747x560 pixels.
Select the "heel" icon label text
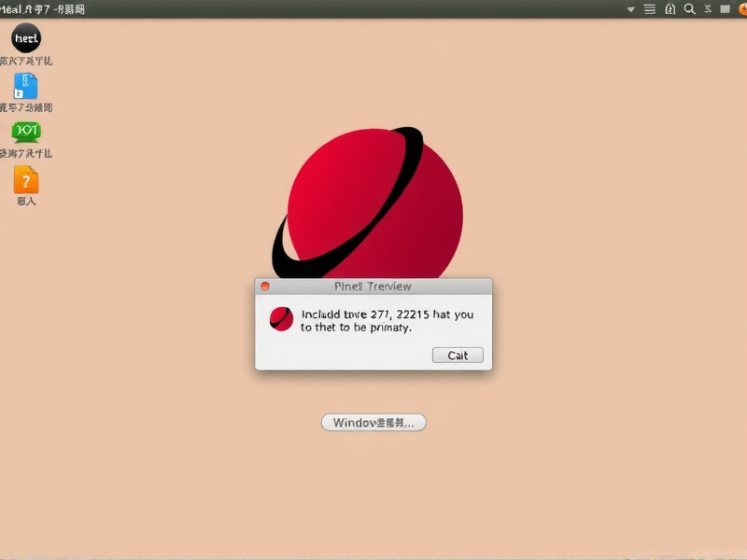24,59
